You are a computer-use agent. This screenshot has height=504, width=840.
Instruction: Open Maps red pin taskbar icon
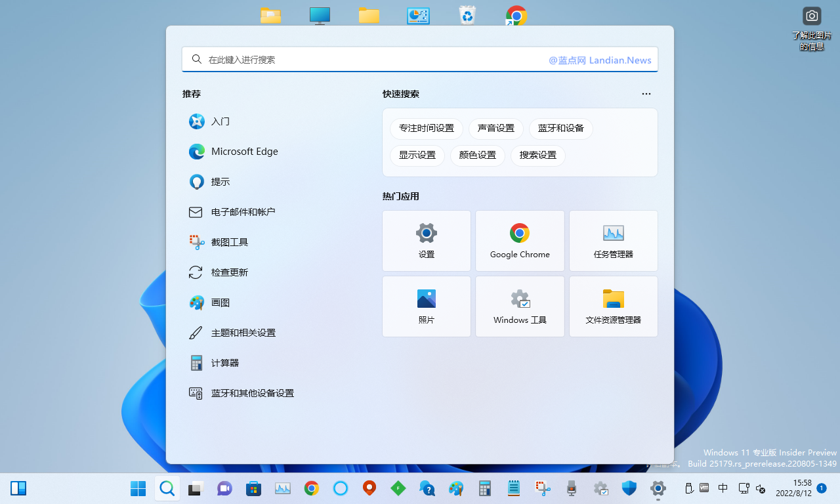click(x=369, y=488)
